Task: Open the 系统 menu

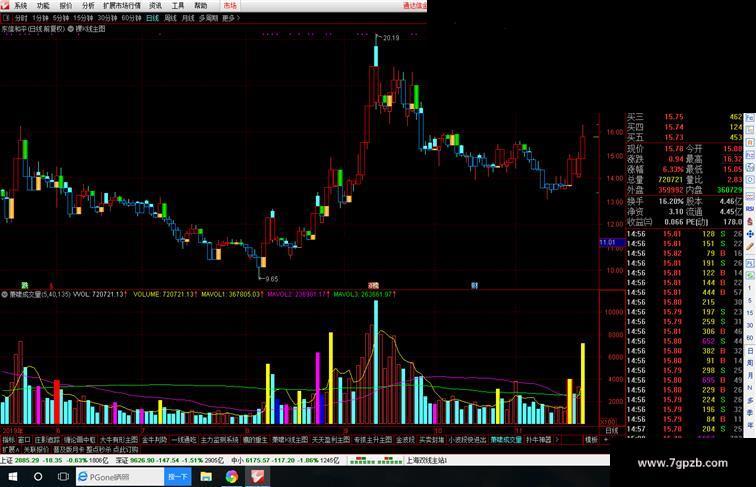Action: pos(20,6)
